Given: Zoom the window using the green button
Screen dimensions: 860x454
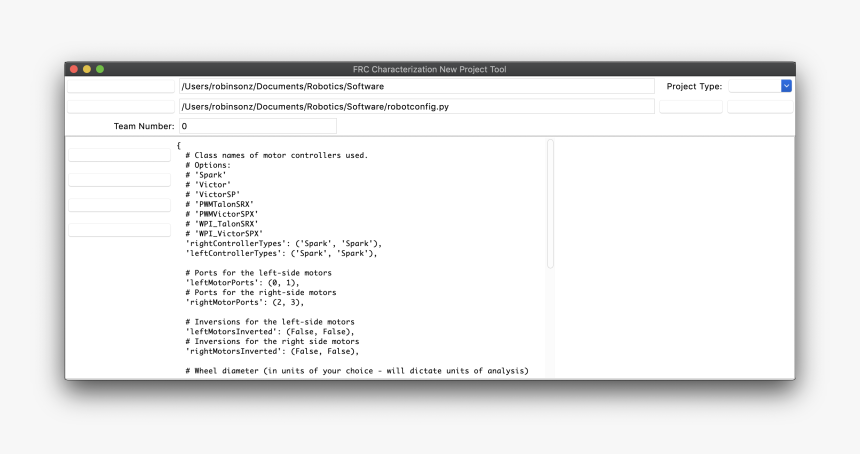Looking at the screenshot, I should click(x=100, y=69).
